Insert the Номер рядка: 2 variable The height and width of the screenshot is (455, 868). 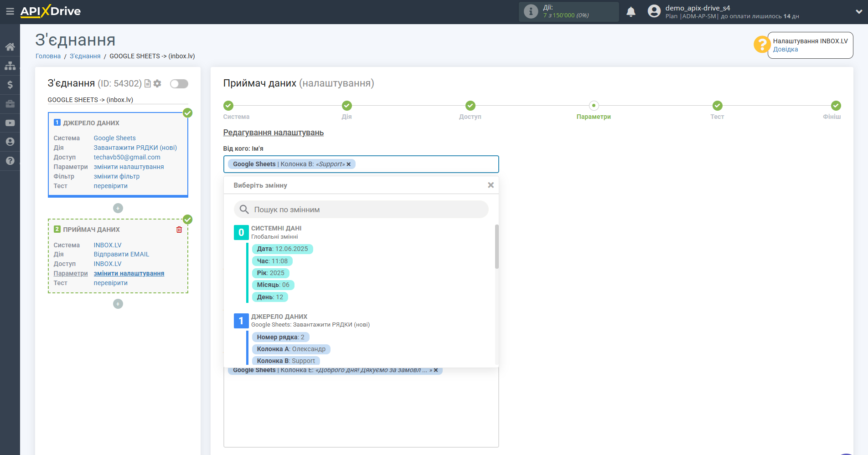[280, 337]
